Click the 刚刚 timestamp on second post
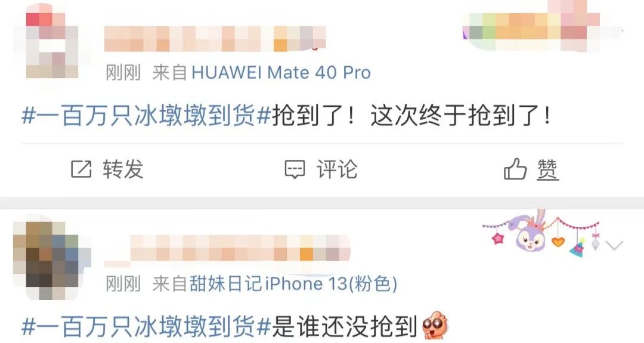 (123, 284)
